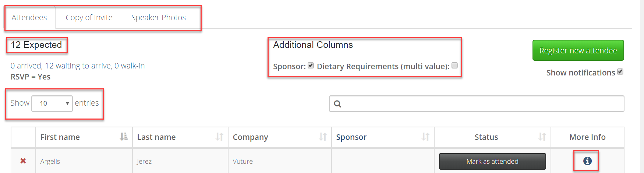Viewport: 644px width, 173px height.
Task: Click the More Info column header
Action: pyautogui.click(x=587, y=137)
